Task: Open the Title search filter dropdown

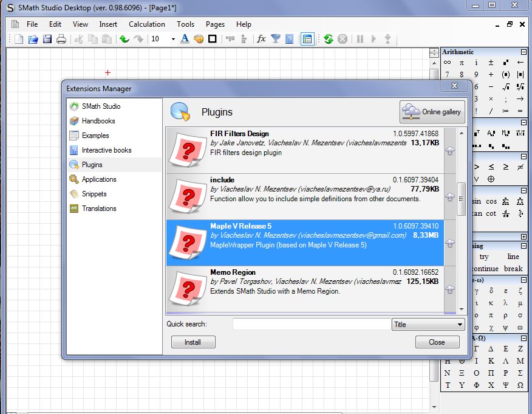Action: 428,325
